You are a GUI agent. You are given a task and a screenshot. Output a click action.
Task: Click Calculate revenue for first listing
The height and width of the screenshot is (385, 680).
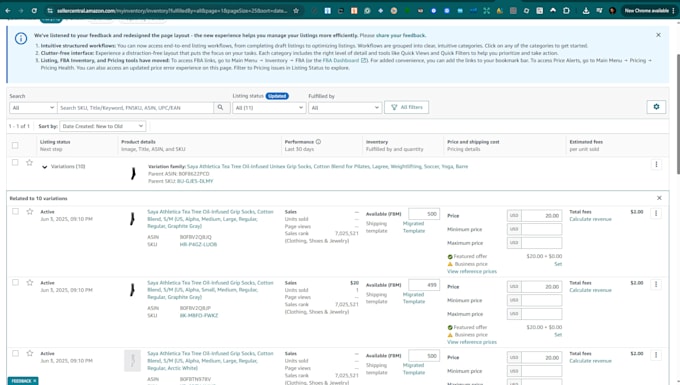[x=590, y=219]
